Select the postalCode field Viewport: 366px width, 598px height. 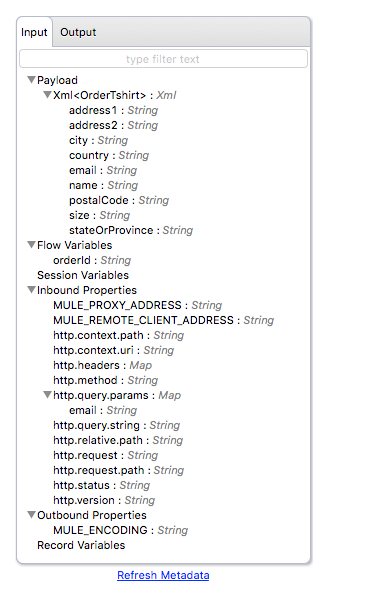(119, 200)
